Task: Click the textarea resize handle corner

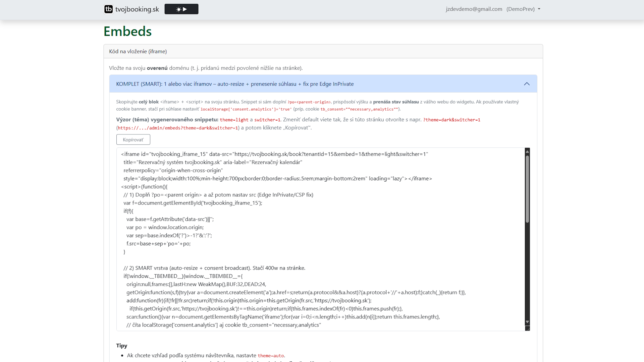Action: [528, 329]
